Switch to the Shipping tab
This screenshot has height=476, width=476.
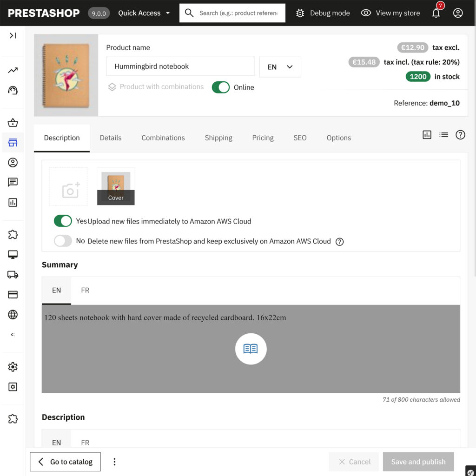pyautogui.click(x=218, y=138)
